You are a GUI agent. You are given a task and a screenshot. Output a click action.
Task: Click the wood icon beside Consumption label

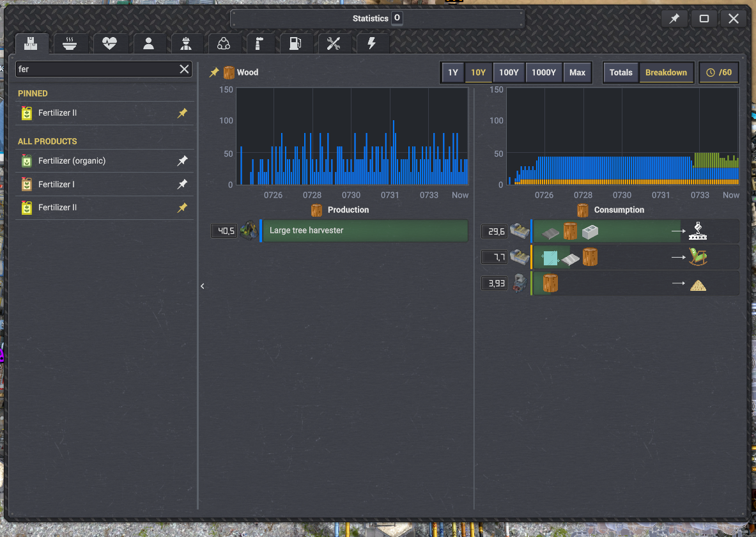coord(582,210)
